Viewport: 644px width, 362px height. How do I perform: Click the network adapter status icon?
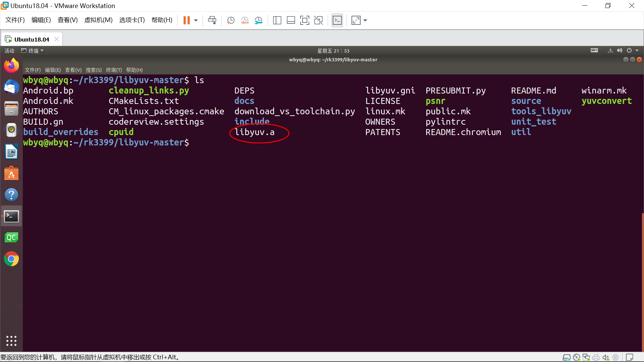point(586,357)
